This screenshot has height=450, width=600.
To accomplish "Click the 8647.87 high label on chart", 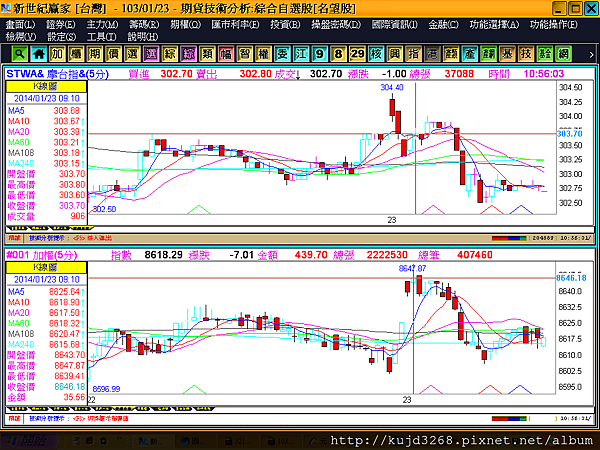I will pyautogui.click(x=412, y=268).
